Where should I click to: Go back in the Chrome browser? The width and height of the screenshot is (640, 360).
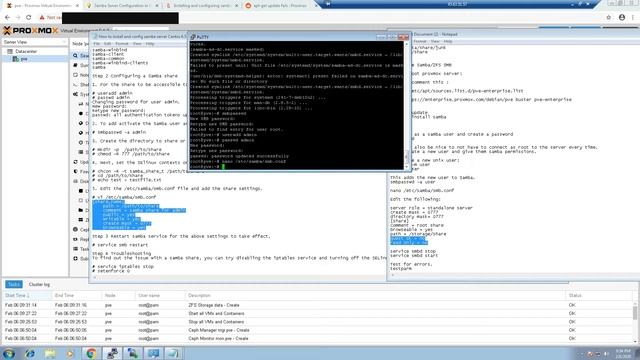[x=7, y=18]
